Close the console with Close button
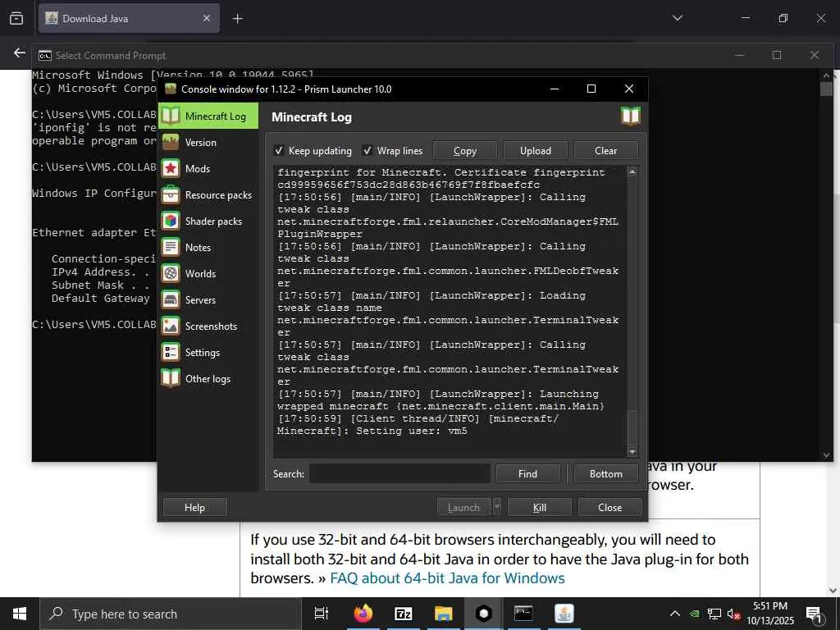Image resolution: width=840 pixels, height=630 pixels. pos(609,507)
